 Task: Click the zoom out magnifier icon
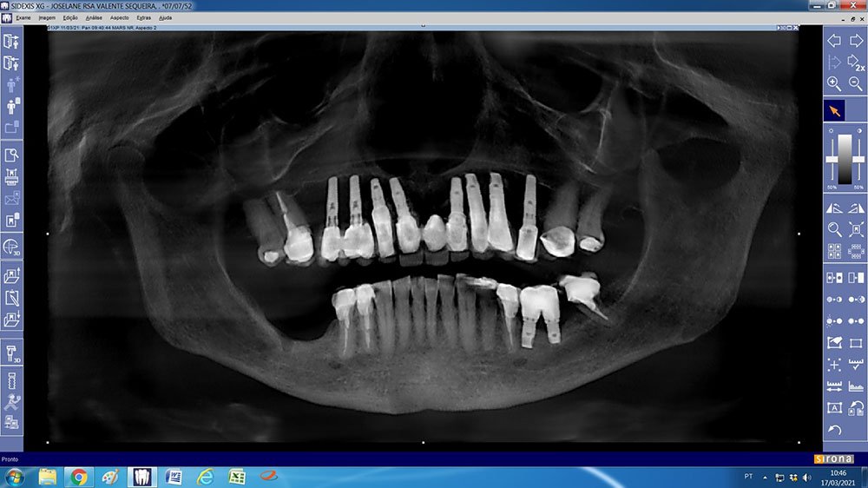click(x=856, y=84)
